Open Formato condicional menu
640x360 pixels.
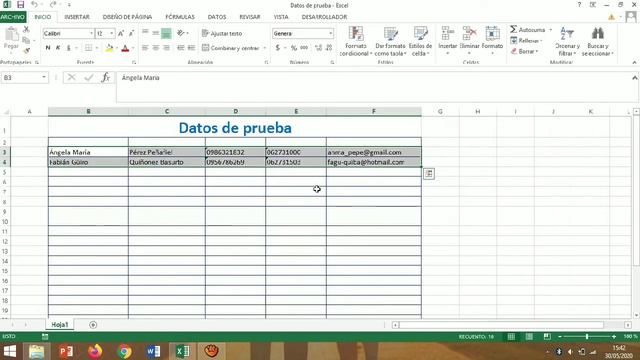pos(356,41)
